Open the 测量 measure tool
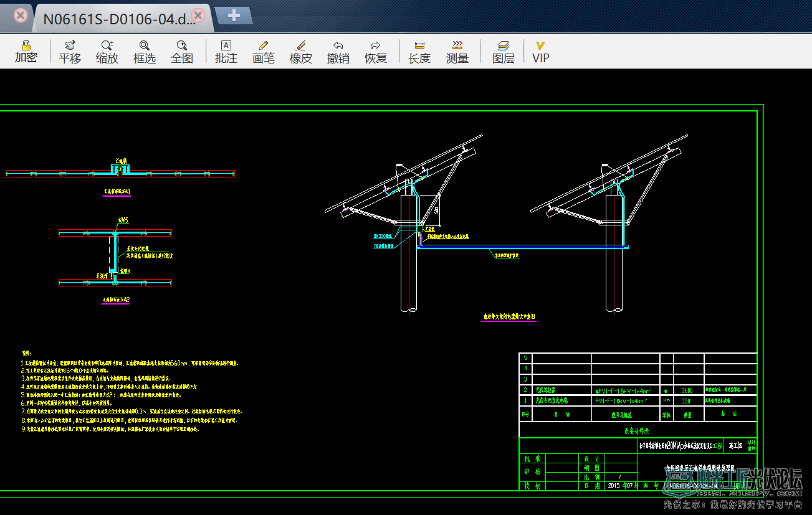The width and height of the screenshot is (812, 515). click(457, 52)
